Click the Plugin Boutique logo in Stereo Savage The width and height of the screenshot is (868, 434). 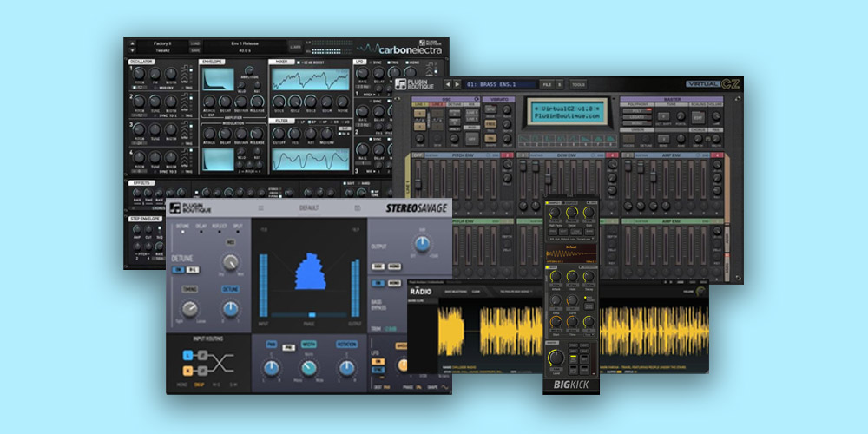pos(190,207)
